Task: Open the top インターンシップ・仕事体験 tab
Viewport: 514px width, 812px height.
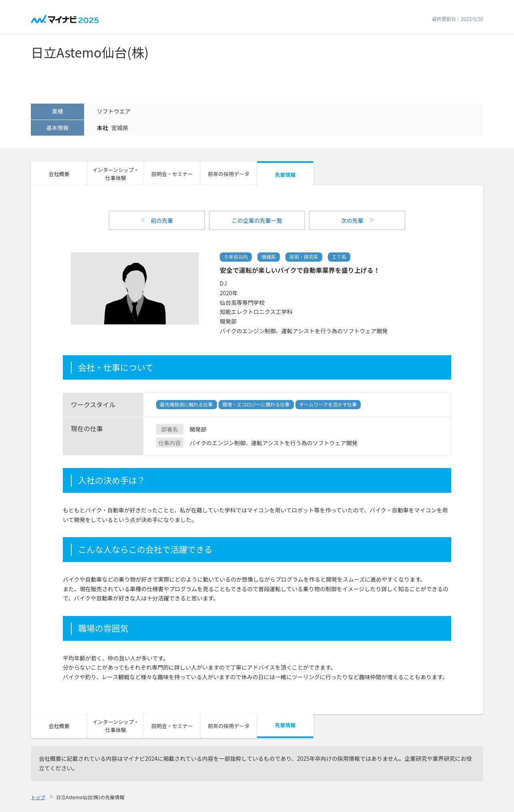Action: click(x=115, y=174)
